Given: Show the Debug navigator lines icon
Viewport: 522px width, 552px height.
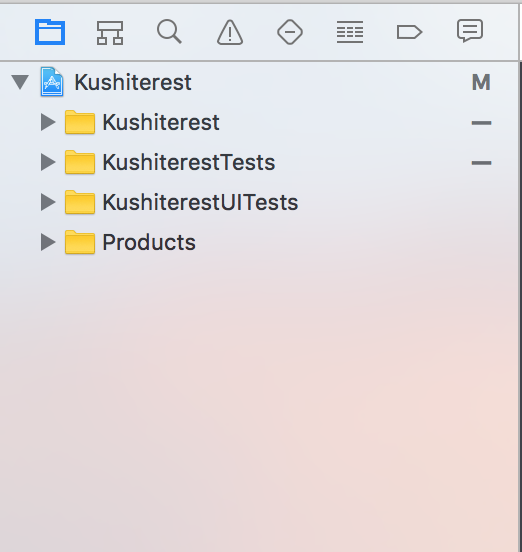Looking at the screenshot, I should [350, 32].
